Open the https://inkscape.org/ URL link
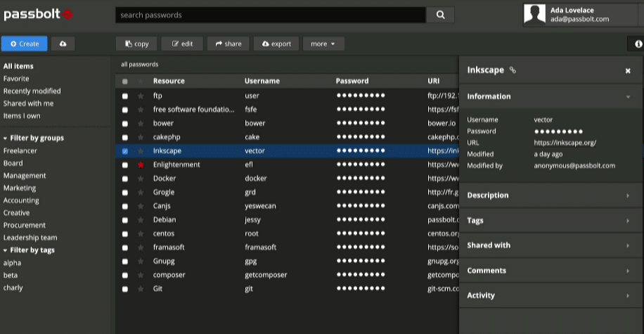Viewport: 644px width, 334px height. click(565, 143)
